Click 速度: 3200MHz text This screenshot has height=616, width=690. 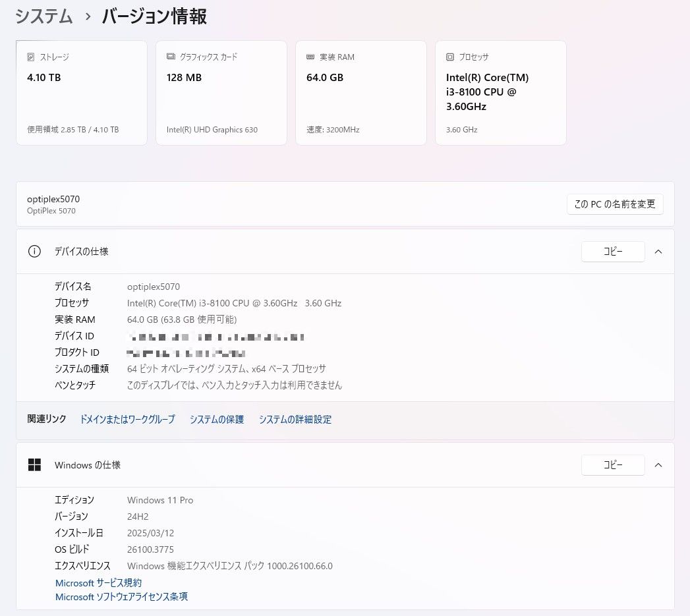coord(333,130)
